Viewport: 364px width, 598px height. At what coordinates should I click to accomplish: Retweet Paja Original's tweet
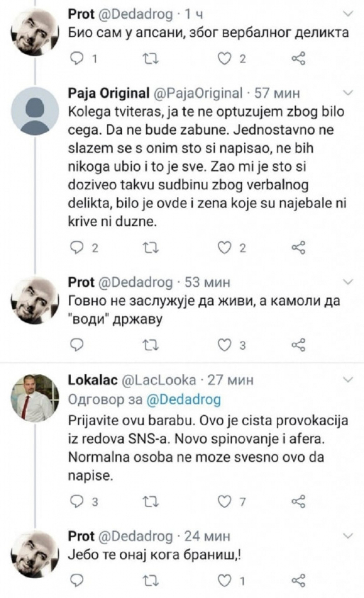pos(151,247)
